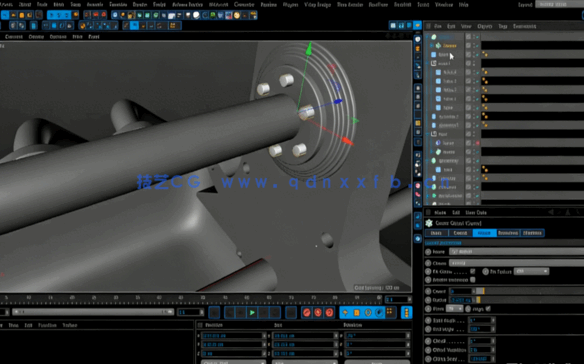Open the Clones dropdown in Cloner attributes
The height and width of the screenshot is (364, 584).
(516, 263)
